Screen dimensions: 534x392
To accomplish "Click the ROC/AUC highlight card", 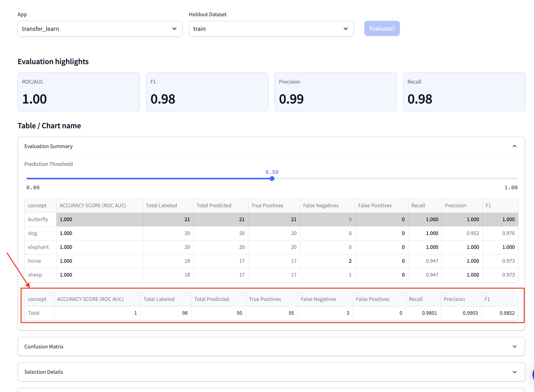I will (x=79, y=92).
